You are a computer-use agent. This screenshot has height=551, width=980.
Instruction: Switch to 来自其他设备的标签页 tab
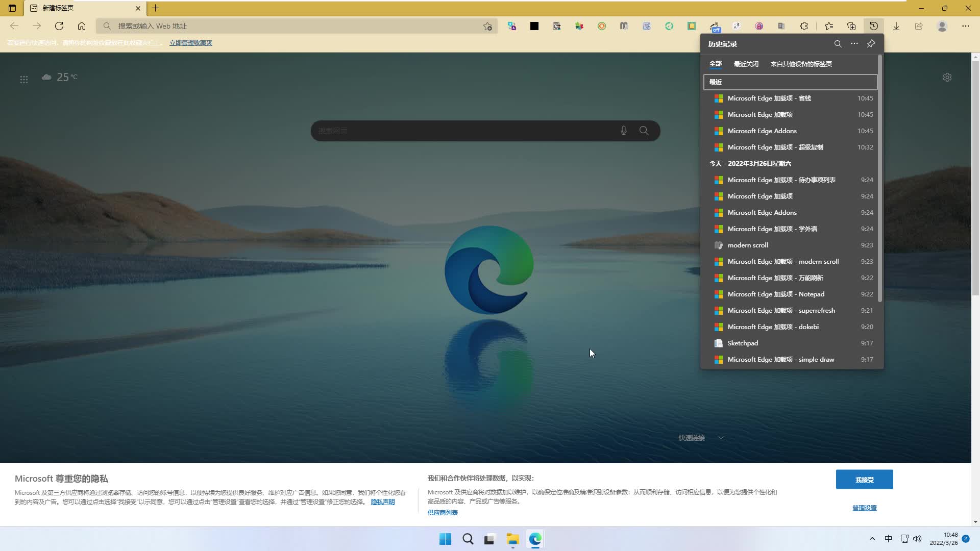coord(801,64)
